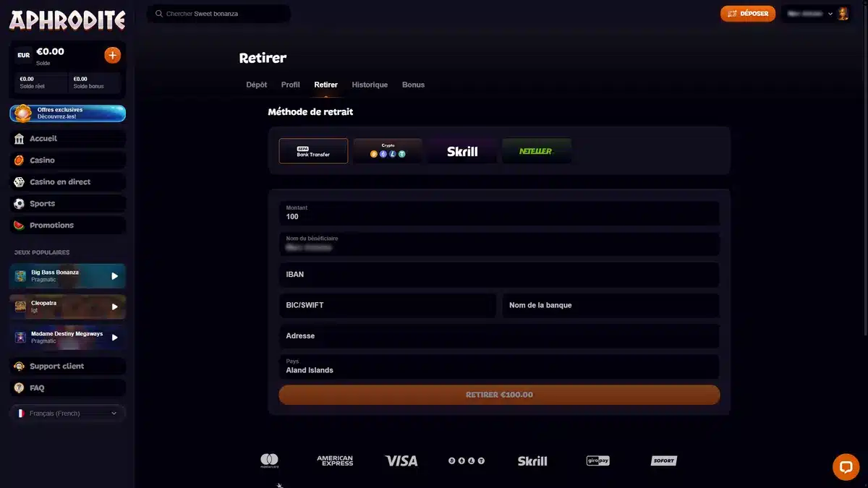Expand the user account menu arrow
The image size is (868, 488).
tap(830, 14)
